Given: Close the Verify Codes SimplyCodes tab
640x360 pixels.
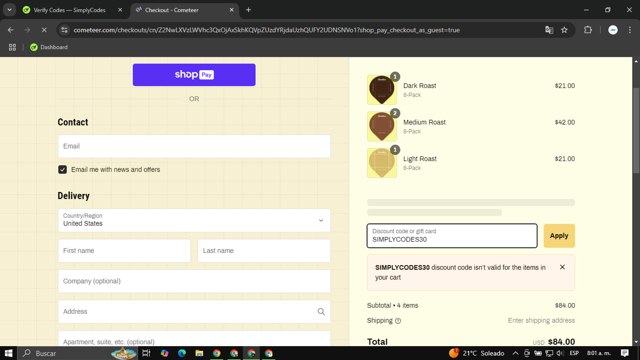Looking at the screenshot, I should coord(120,10).
